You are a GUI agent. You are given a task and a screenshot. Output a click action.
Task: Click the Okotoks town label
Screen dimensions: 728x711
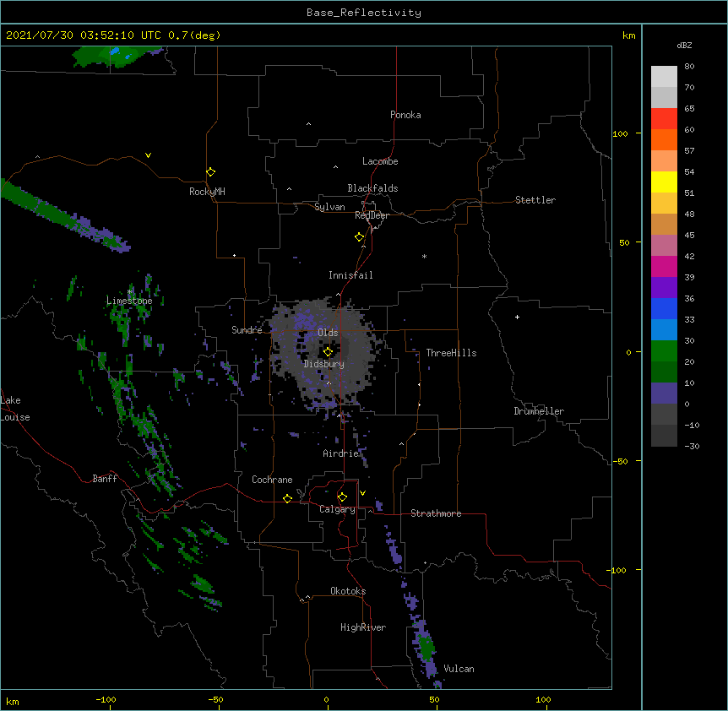point(348,591)
